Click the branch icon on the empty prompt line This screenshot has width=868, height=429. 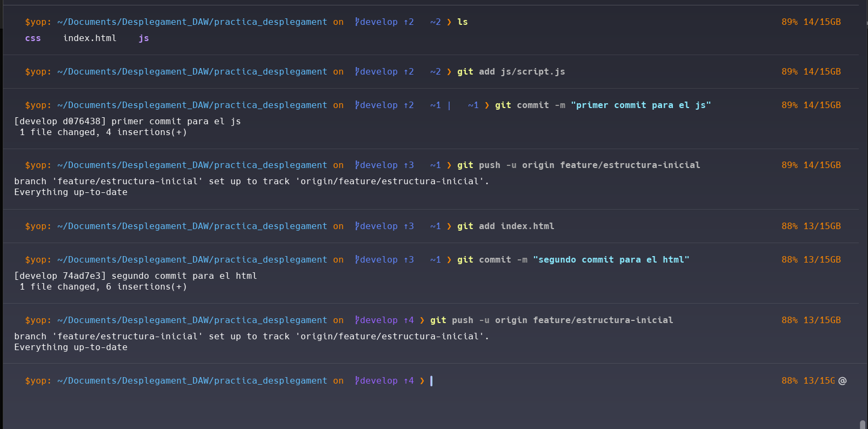pos(357,381)
